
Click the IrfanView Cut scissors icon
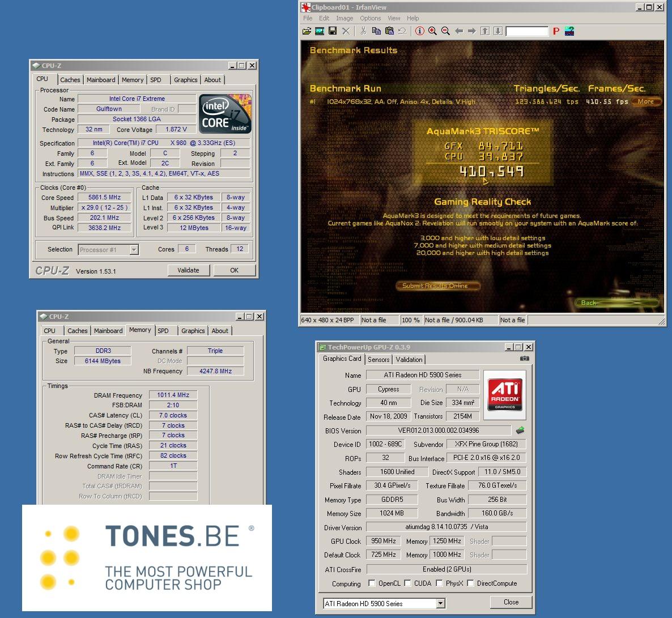pyautogui.click(x=363, y=31)
